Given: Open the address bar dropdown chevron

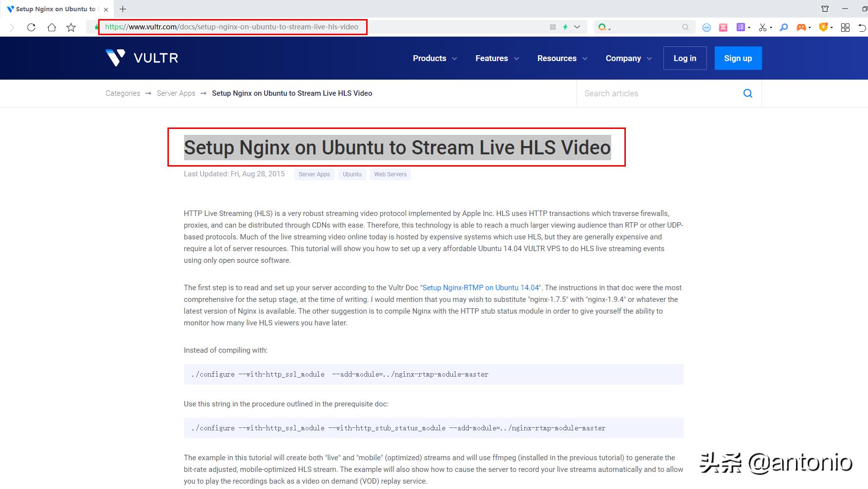Looking at the screenshot, I should (577, 27).
